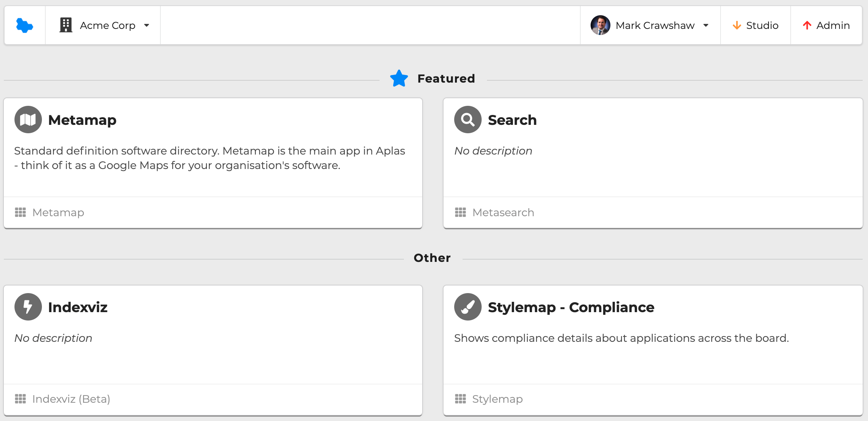Select the Indexviz card title
The width and height of the screenshot is (868, 421).
point(78,307)
